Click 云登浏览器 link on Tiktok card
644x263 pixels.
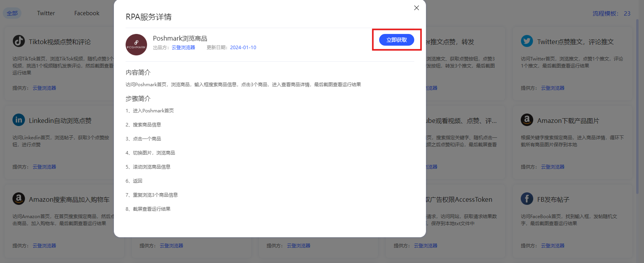click(x=44, y=88)
